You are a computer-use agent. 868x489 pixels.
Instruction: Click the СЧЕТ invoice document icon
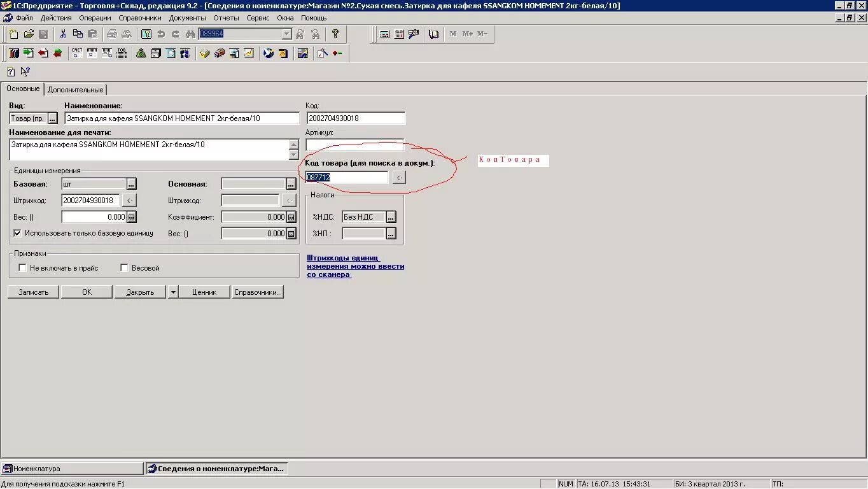pos(77,53)
